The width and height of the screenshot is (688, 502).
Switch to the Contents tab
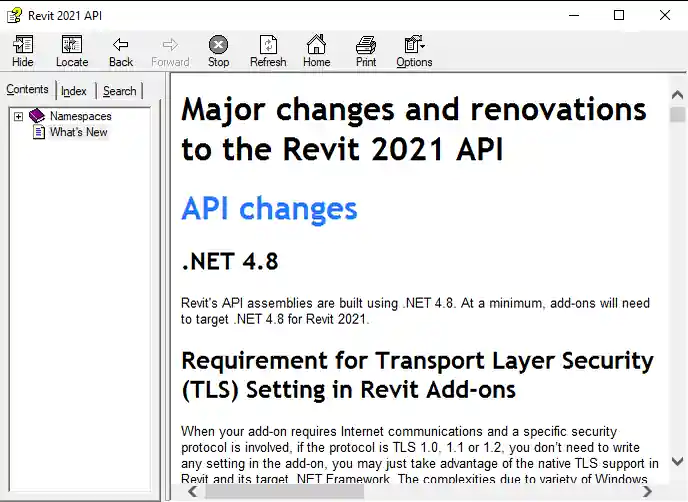27,90
